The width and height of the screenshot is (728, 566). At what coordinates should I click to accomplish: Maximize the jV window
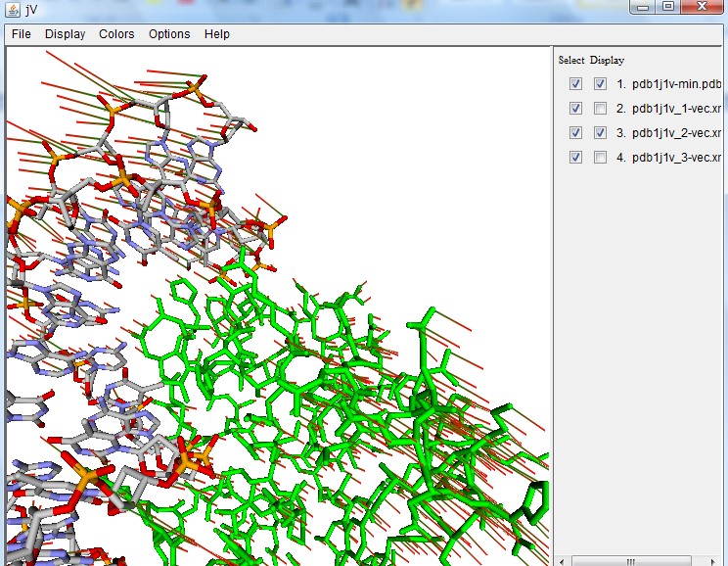click(x=668, y=7)
